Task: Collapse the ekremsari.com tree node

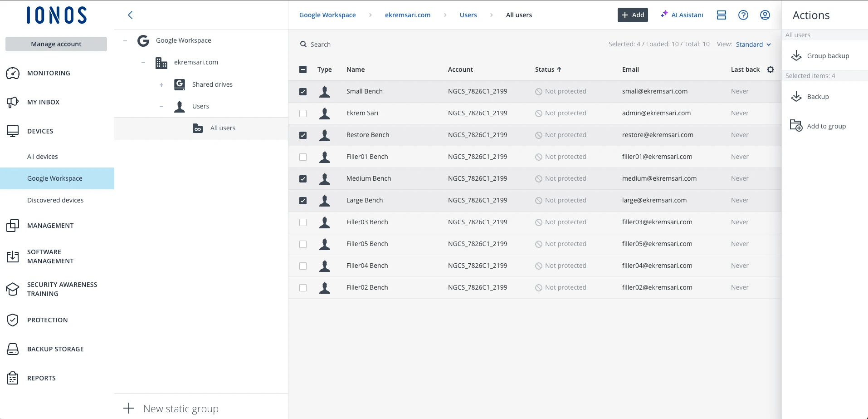Action: [x=143, y=63]
